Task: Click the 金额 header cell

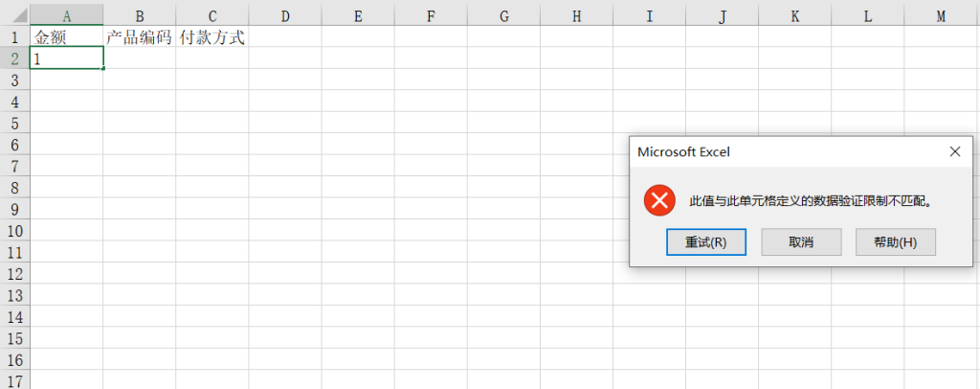Action: coord(67,37)
